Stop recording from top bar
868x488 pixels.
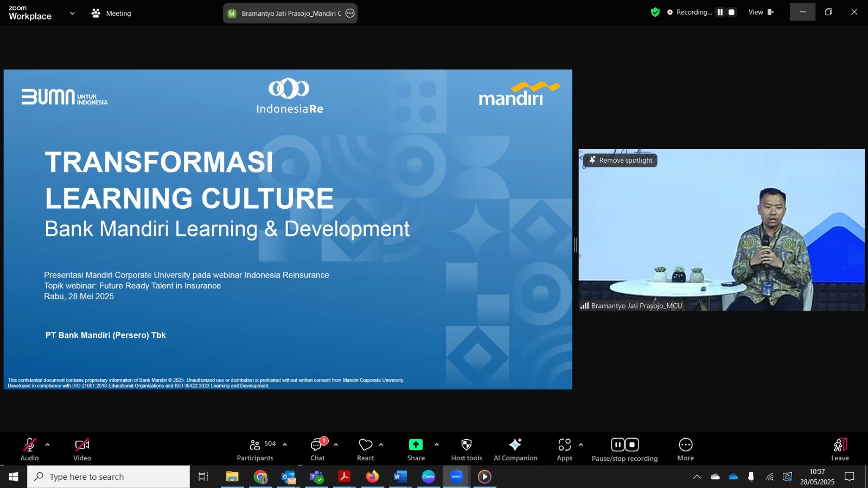pyautogui.click(x=731, y=12)
